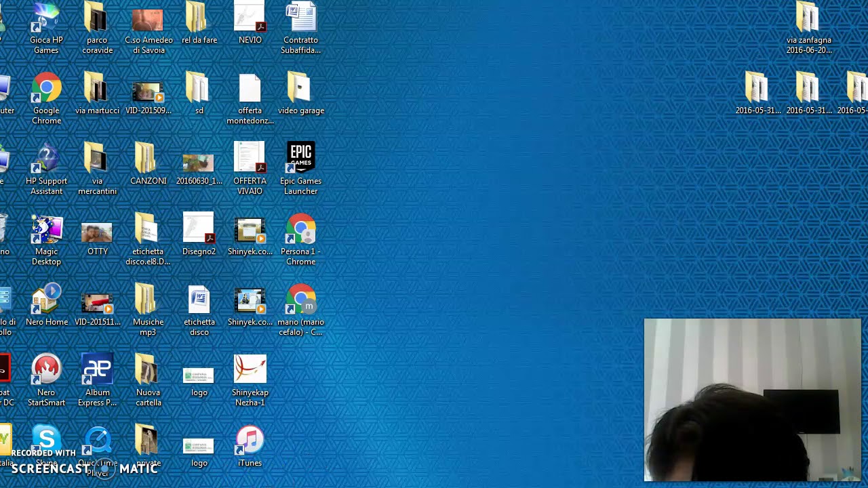The image size is (868, 488).
Task: Open the OFFERTA VIVAIO PDF
Action: pos(250,169)
